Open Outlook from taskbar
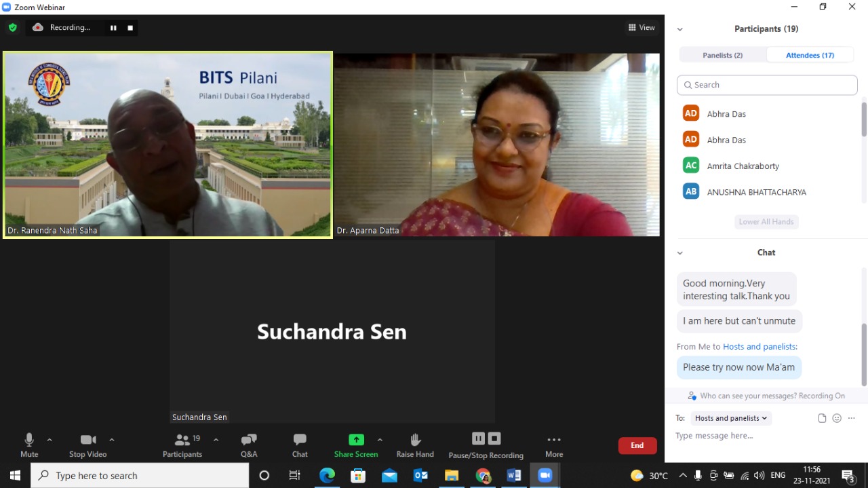This screenshot has height=488, width=868. pyautogui.click(x=420, y=475)
